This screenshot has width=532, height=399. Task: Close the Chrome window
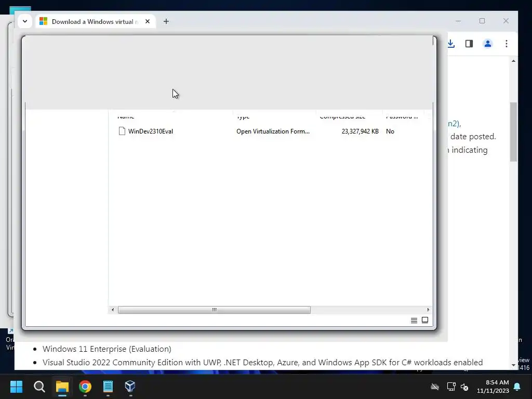506,21
